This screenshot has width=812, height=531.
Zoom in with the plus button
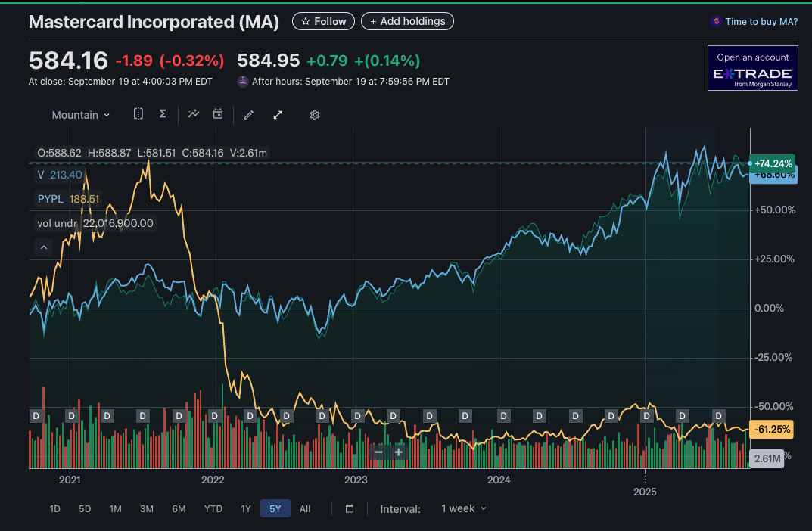point(398,452)
